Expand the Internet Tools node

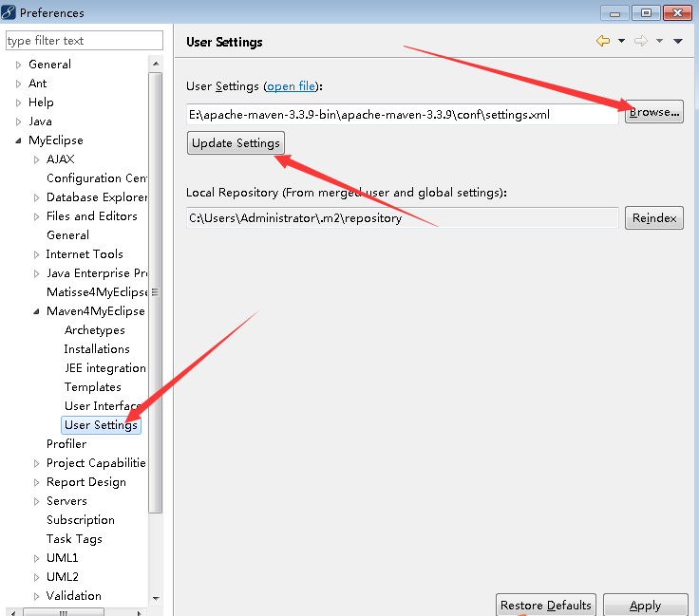pos(36,254)
